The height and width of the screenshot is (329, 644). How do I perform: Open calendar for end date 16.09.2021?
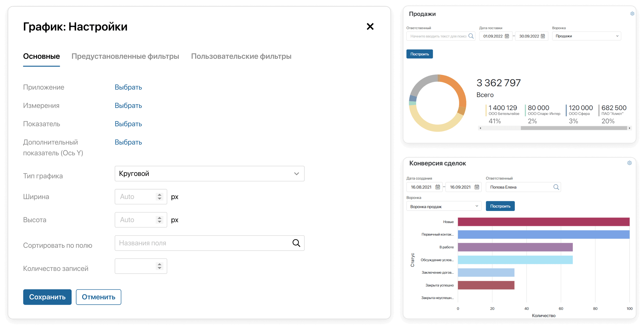tap(477, 187)
